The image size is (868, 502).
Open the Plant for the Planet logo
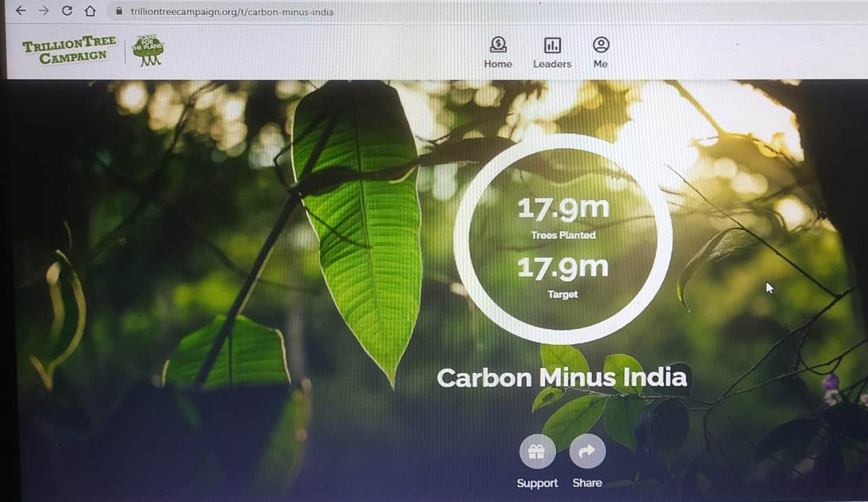(x=148, y=51)
